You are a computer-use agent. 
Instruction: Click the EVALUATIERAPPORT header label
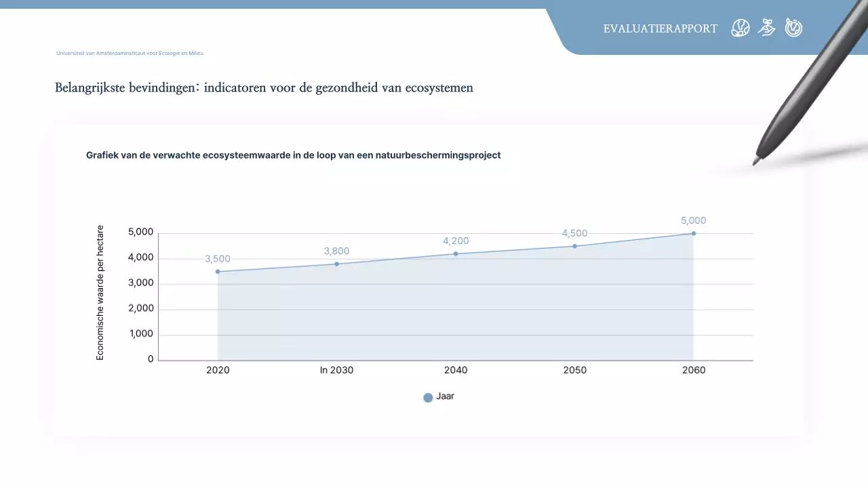click(660, 28)
